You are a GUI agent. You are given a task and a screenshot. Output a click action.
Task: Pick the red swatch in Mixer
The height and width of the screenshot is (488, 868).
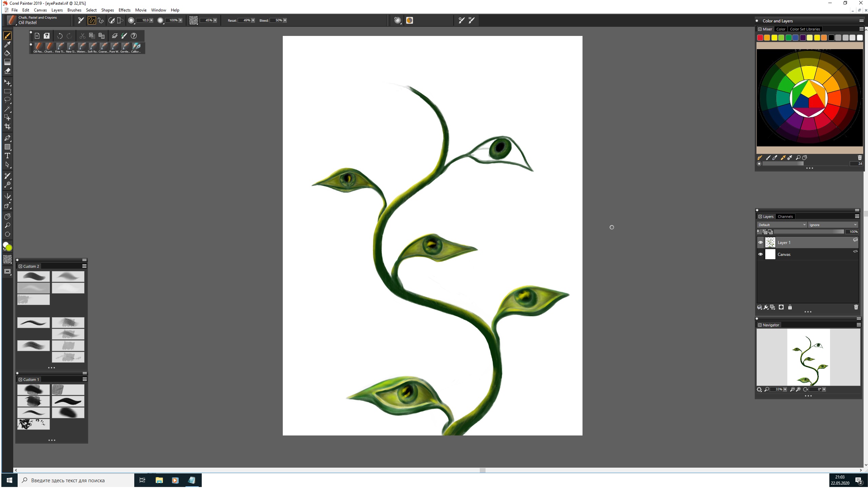[760, 38]
